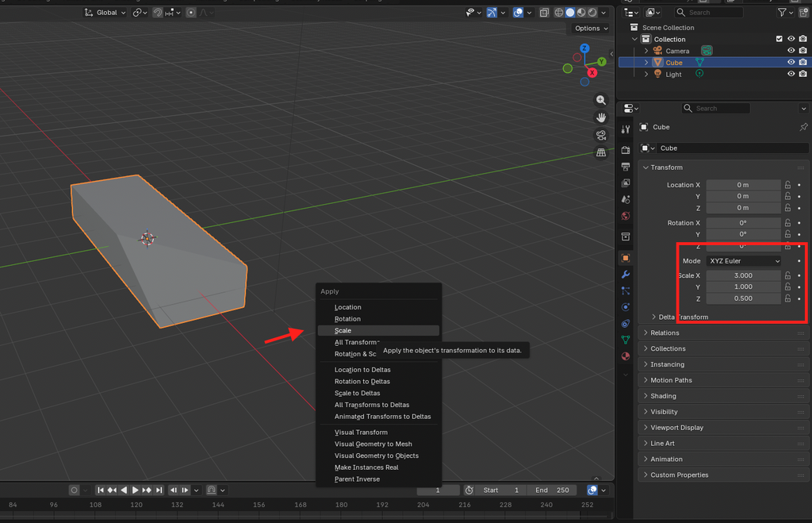Jump to the end frame in timeline
Image resolution: width=812 pixels, height=523 pixels.
159,490
